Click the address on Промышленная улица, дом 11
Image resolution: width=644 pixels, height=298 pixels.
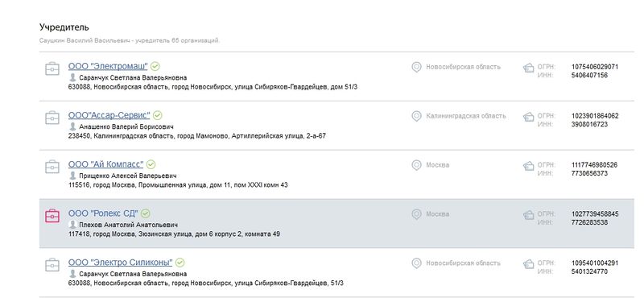point(178,185)
